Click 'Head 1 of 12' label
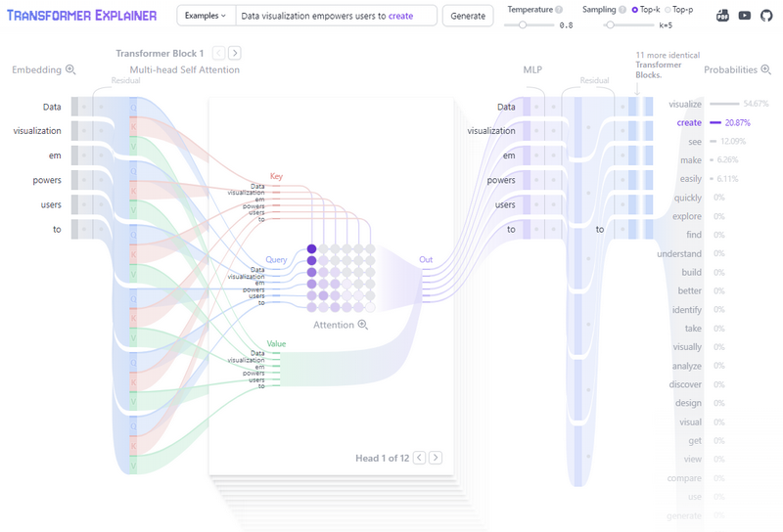 click(x=382, y=458)
